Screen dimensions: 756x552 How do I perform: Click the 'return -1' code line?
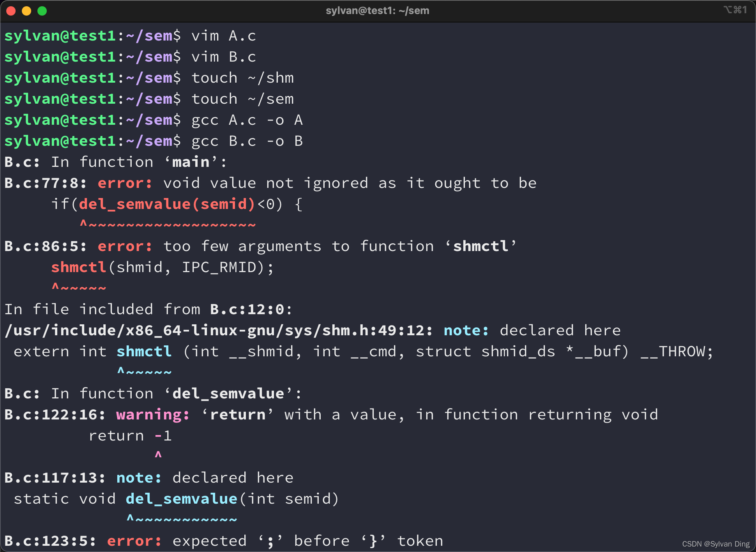click(x=130, y=436)
